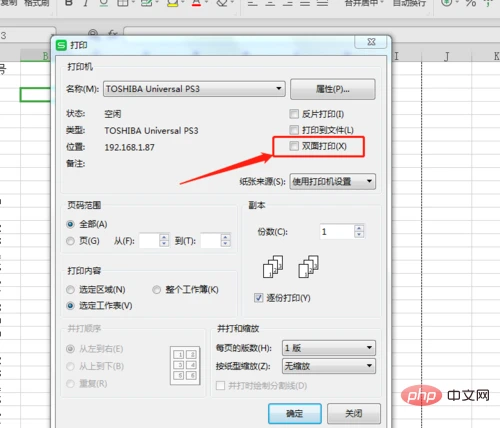Click the 份数(C) copies input field
Viewport: 500px width, 428px height.
coord(337,231)
